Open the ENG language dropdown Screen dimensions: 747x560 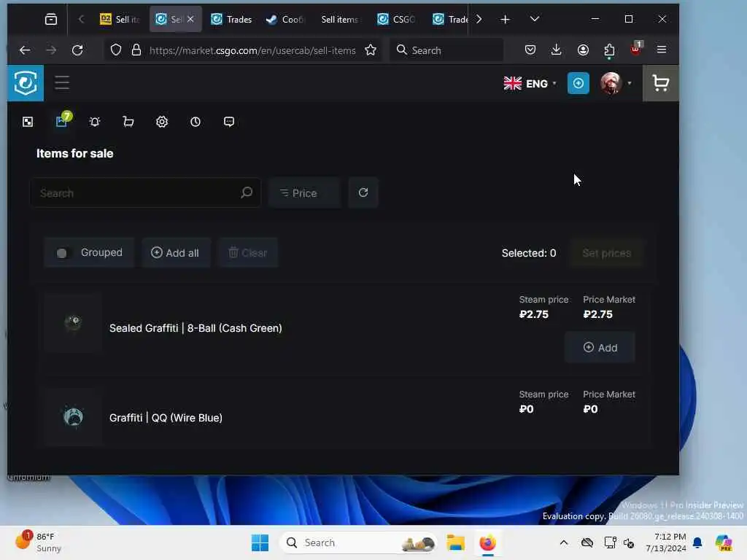(530, 83)
